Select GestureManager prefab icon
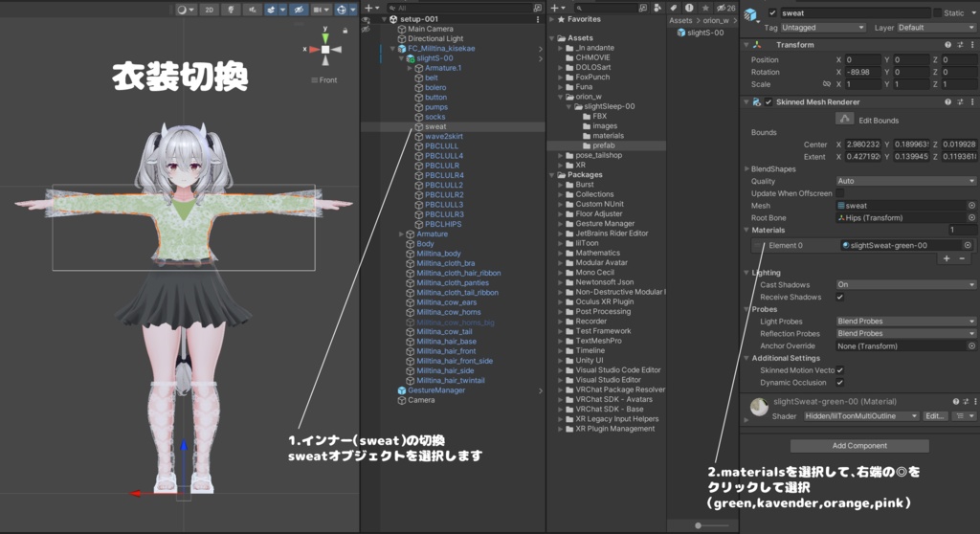The width and height of the screenshot is (980, 534). coord(402,390)
